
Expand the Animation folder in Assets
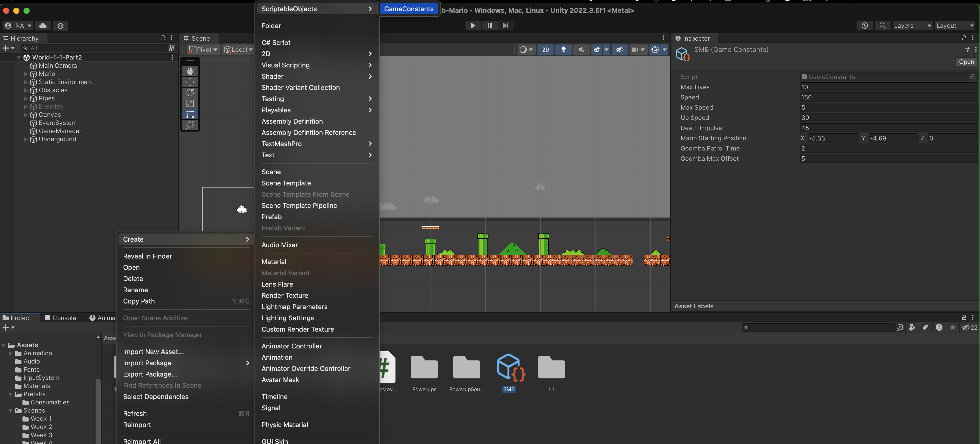[11, 354]
